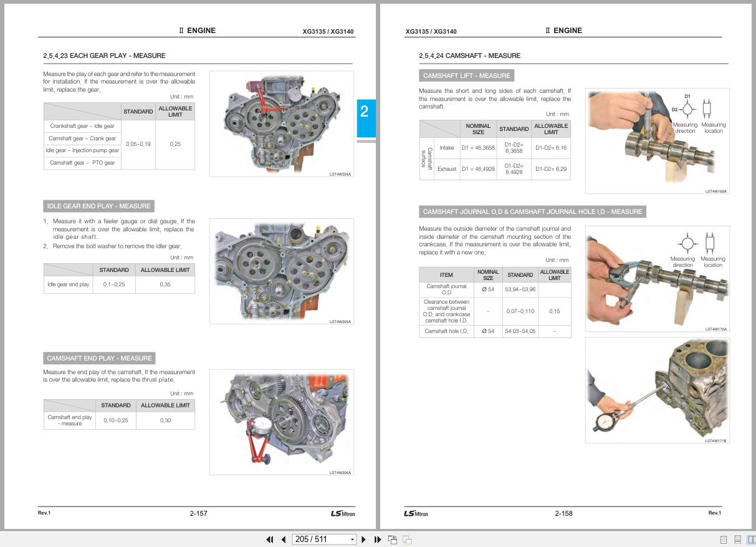
Task: Click the XG3135 / XG3140 header on left page
Action: pos(328,31)
